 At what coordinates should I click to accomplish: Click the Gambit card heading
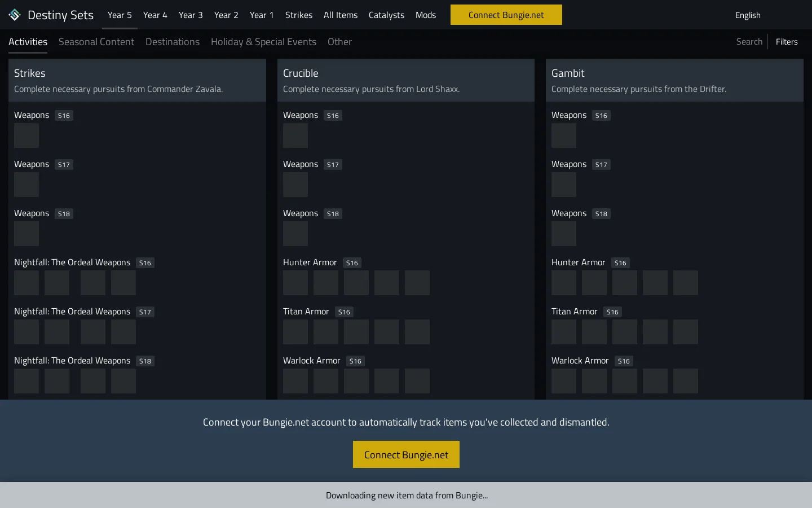point(568,73)
